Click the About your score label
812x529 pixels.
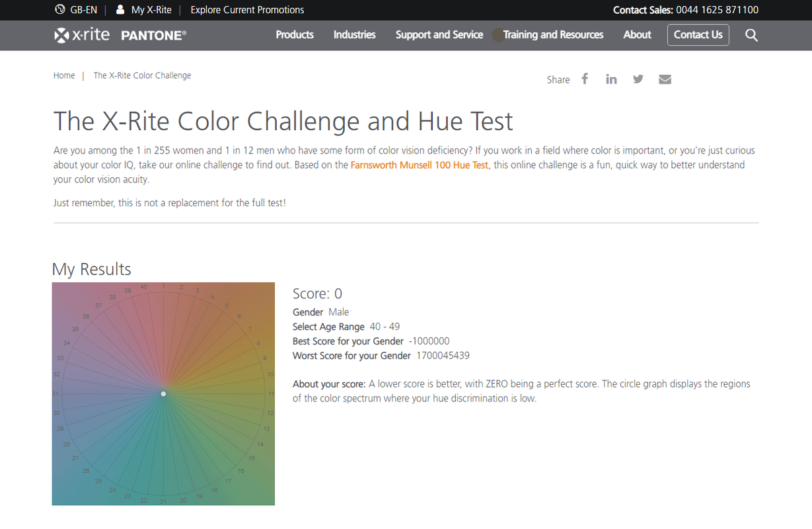[330, 384]
